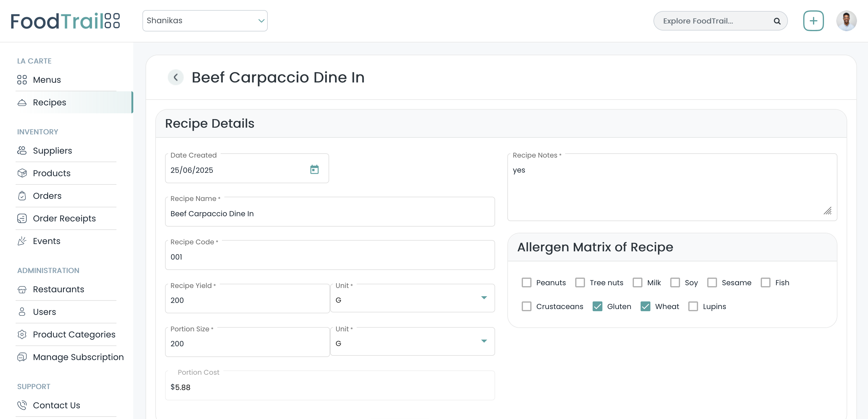Click the Events sidebar icon
This screenshot has height=419, width=868.
22,241
